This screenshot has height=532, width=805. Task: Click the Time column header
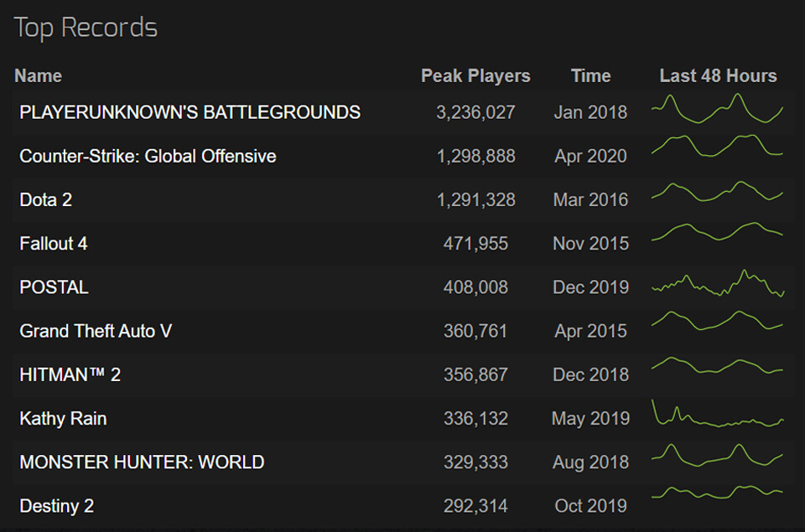click(590, 75)
